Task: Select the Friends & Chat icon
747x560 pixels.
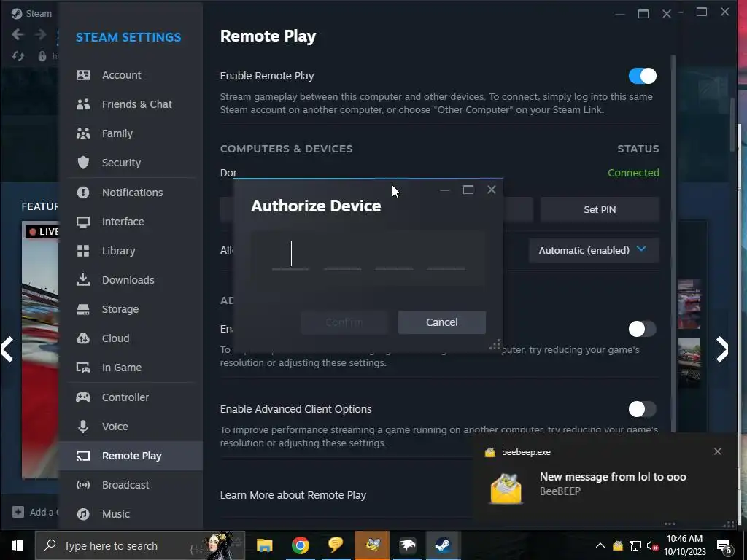Action: pyautogui.click(x=83, y=104)
